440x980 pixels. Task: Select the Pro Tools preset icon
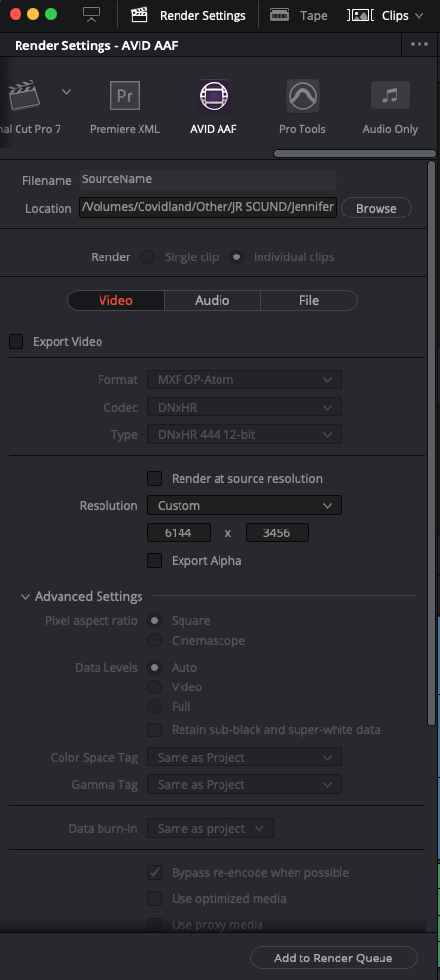[x=302, y=97]
